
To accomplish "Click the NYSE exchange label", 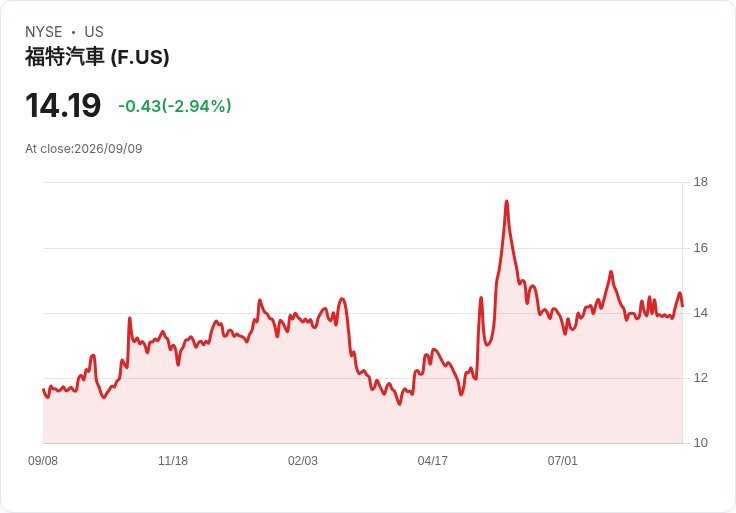I will (44, 32).
